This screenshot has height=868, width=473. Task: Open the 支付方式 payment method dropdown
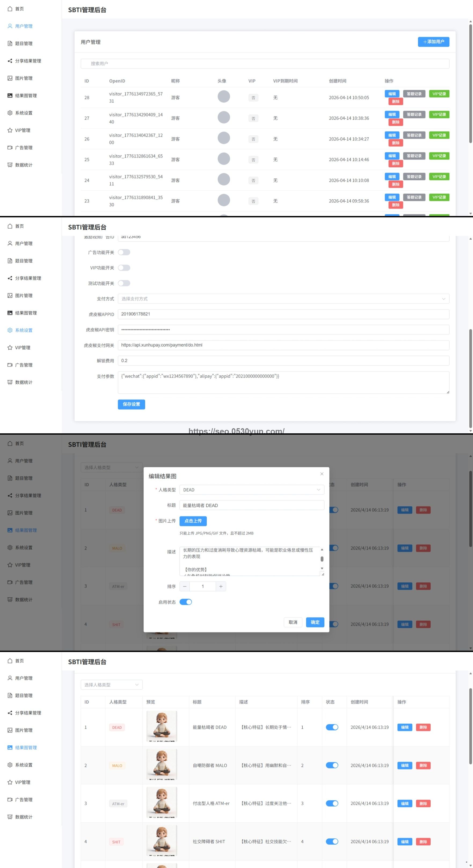pos(283,299)
